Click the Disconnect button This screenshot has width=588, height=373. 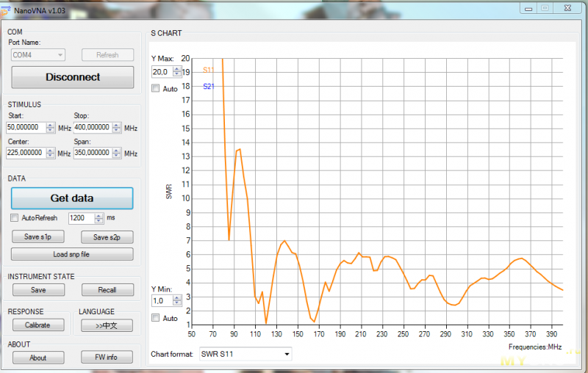tap(72, 77)
